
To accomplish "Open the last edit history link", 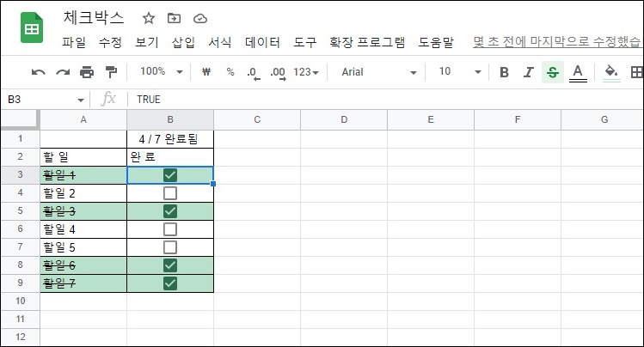I will pos(557,42).
